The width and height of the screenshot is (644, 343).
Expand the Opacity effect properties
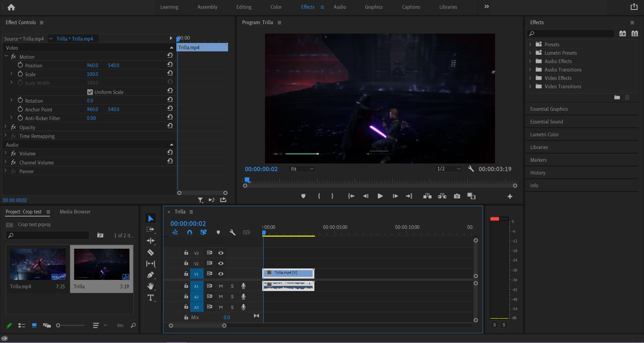pyautogui.click(x=6, y=127)
